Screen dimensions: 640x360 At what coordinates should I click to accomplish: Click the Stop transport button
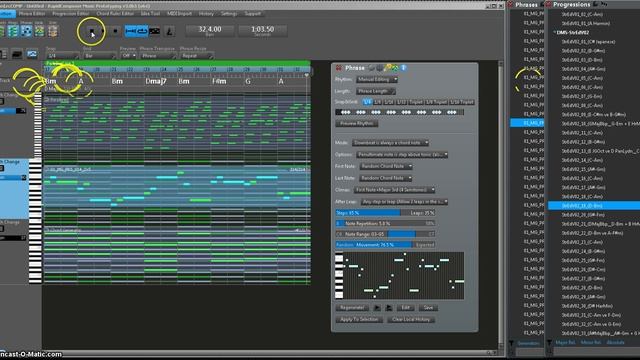tap(91, 31)
